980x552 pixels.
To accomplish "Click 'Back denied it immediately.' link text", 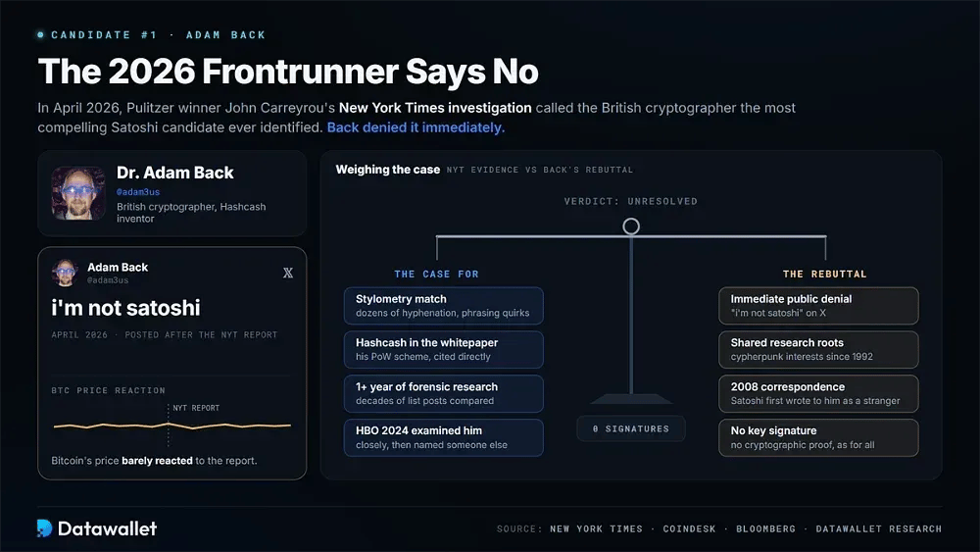I will pyautogui.click(x=416, y=127).
